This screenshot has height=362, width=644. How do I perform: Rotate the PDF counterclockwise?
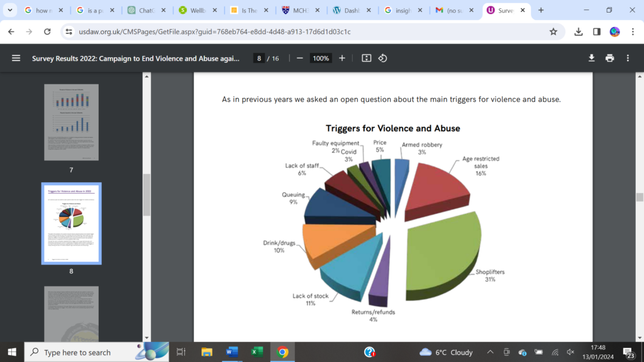(382, 58)
